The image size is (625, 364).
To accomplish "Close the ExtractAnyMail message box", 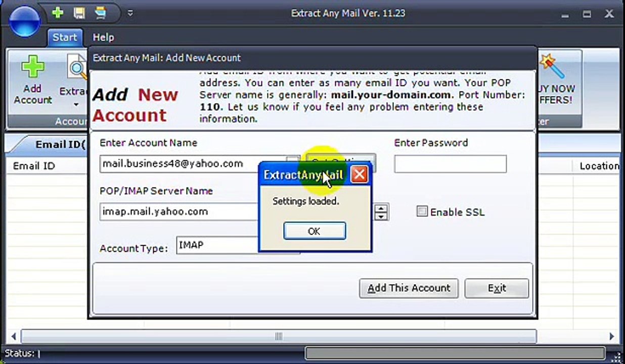I will tap(360, 175).
